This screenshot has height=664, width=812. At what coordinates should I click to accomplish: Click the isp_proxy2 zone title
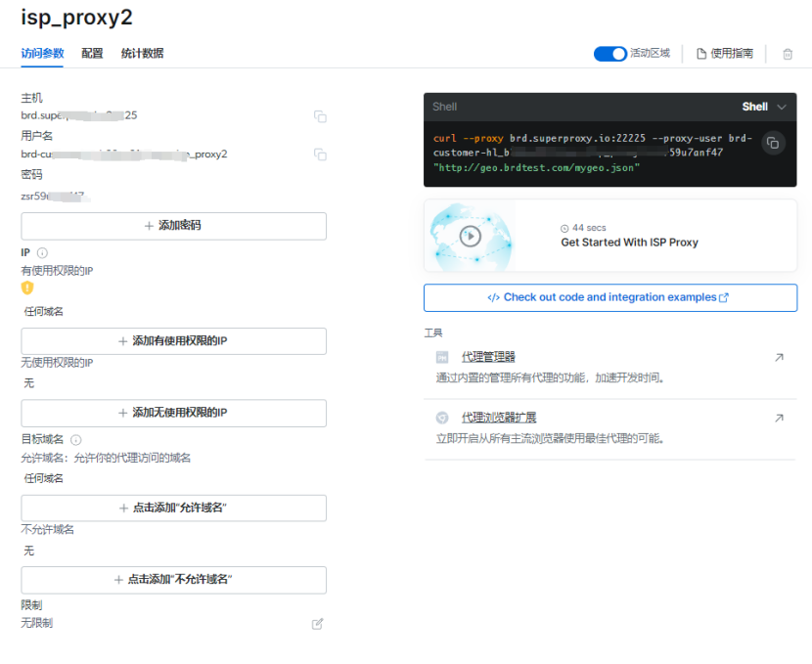pos(76,18)
